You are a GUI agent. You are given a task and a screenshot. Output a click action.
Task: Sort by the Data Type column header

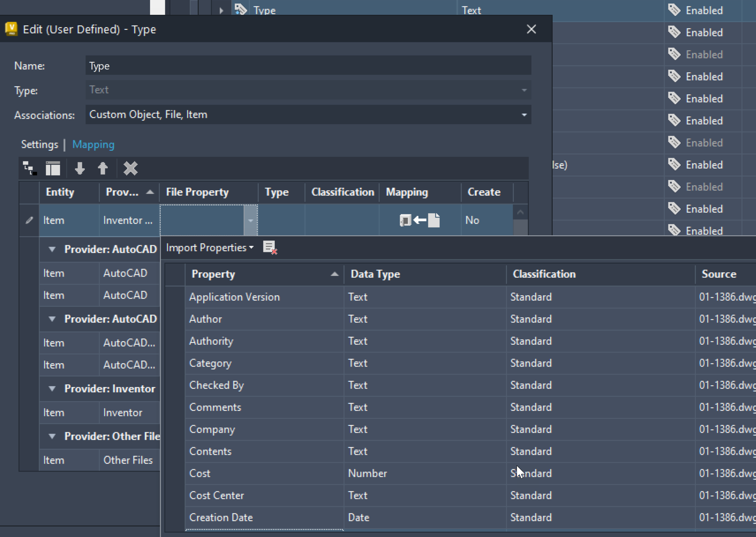(375, 274)
